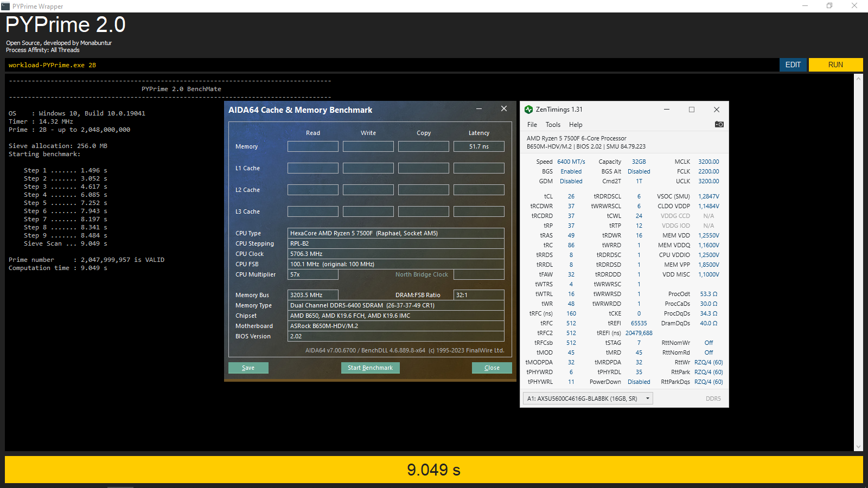Click the Memory Read result box in AIDA64
868x488 pixels.
click(x=313, y=146)
